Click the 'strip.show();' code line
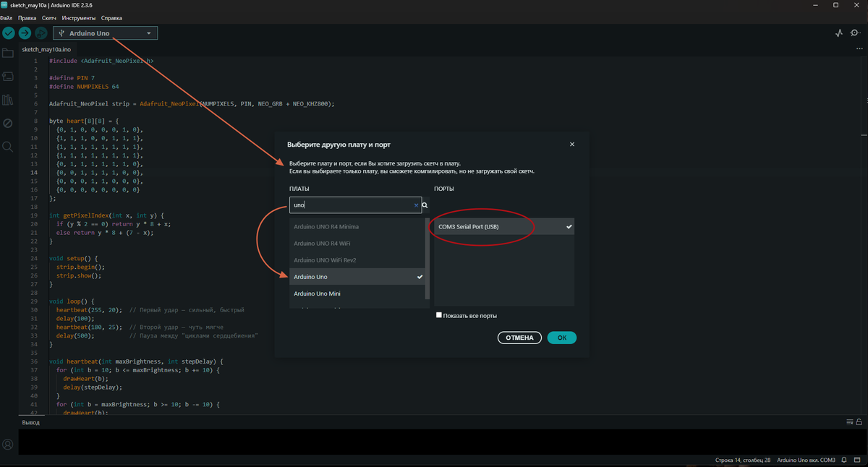This screenshot has width=868, height=467. (80, 275)
